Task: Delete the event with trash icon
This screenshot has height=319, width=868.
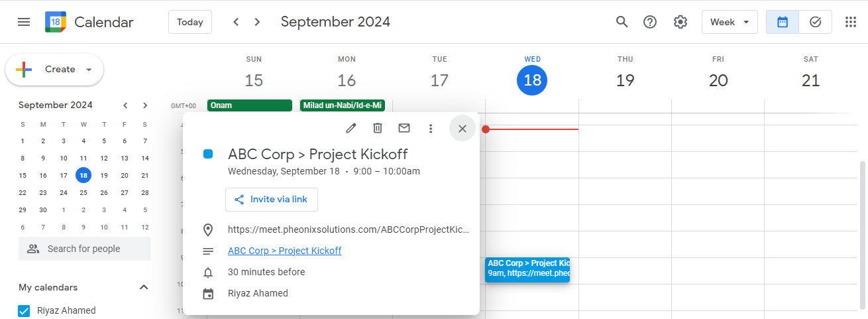Action: [378, 128]
